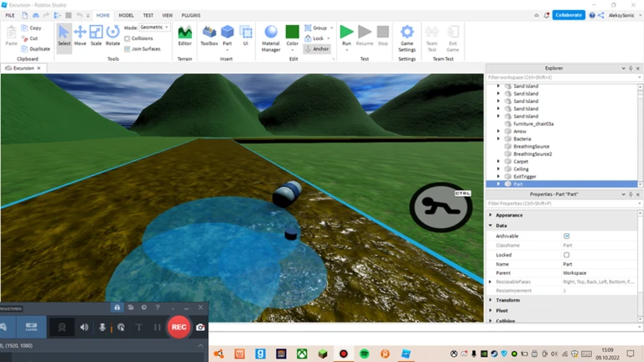Switch to the PLUGINS ribbon tab
This screenshot has height=362, width=644.
point(191,15)
